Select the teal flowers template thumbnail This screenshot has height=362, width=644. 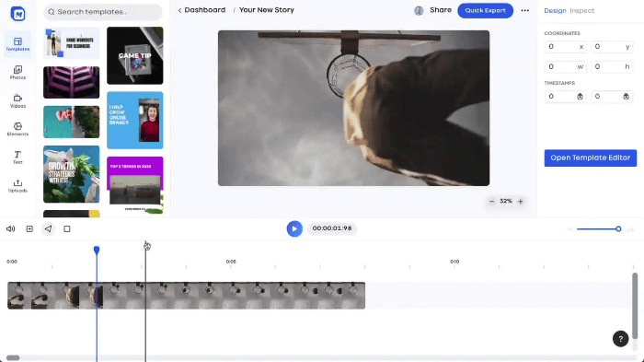point(72,122)
